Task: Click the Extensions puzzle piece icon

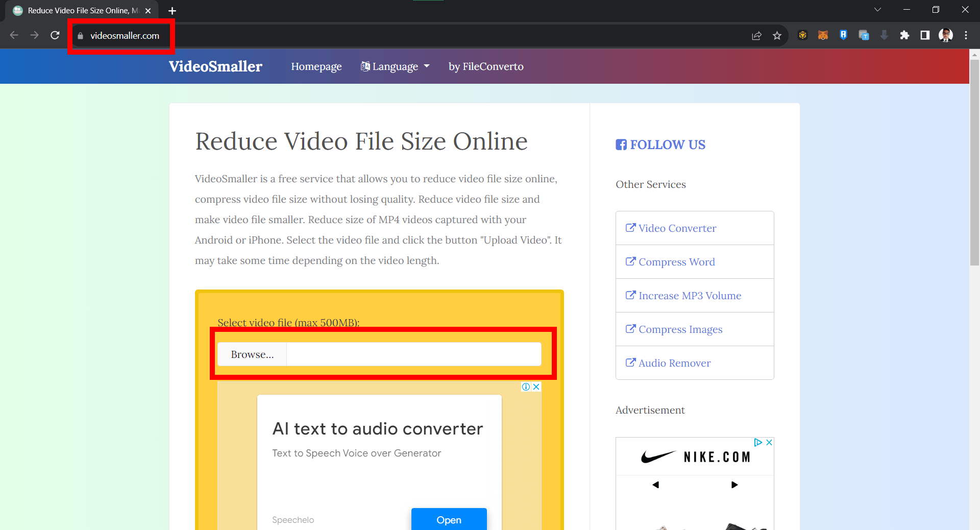Action: click(x=905, y=35)
